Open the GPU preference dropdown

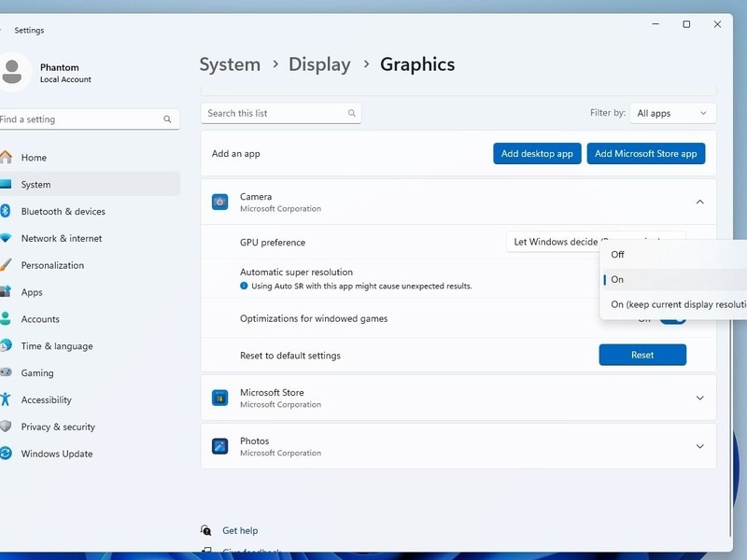point(596,241)
